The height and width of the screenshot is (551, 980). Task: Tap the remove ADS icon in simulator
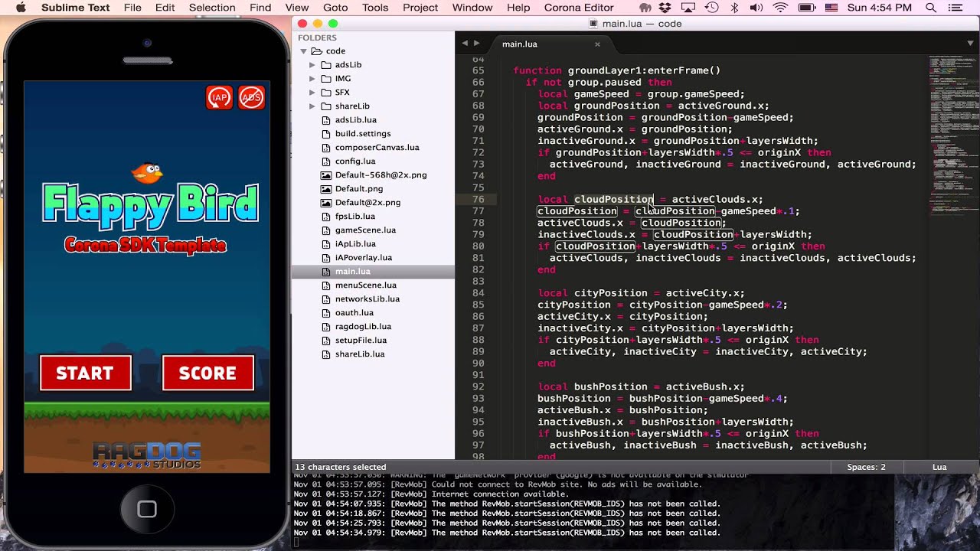point(252,97)
